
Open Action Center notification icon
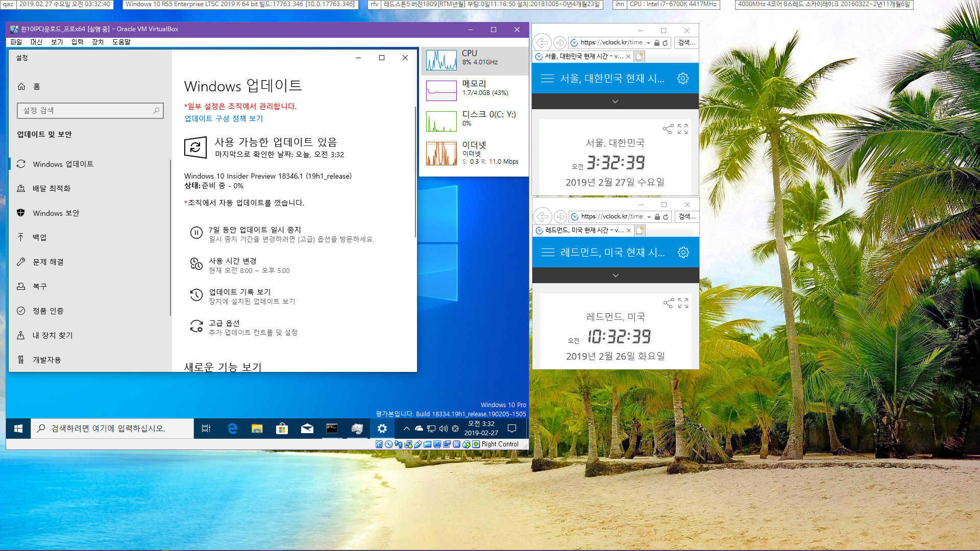512,429
